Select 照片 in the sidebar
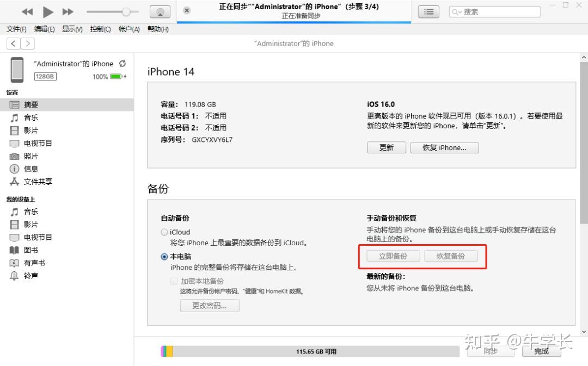Image resolution: width=588 pixels, height=366 pixels. (x=67, y=156)
